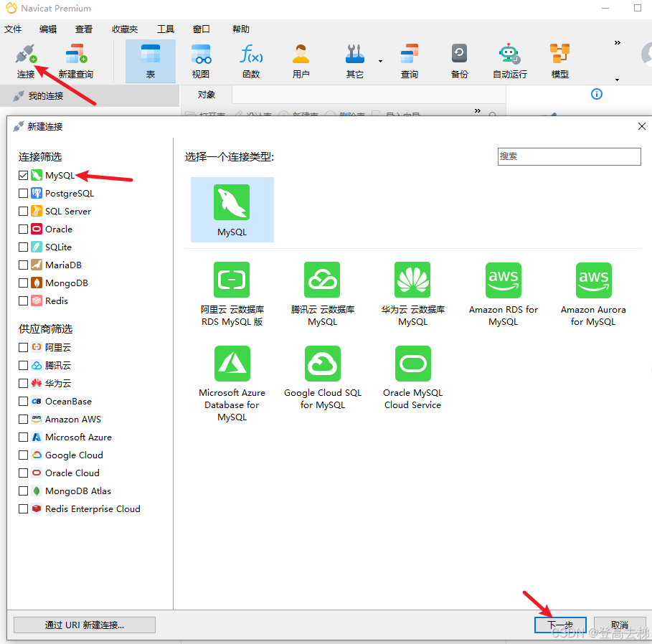The image size is (652, 644).
Task: Open the User (用户) toolbar icon
Action: (x=301, y=61)
